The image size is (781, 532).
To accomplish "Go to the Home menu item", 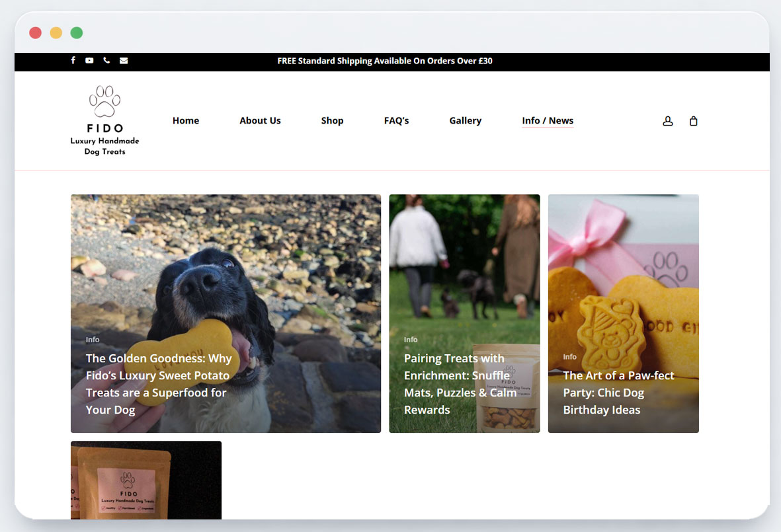I will point(186,121).
